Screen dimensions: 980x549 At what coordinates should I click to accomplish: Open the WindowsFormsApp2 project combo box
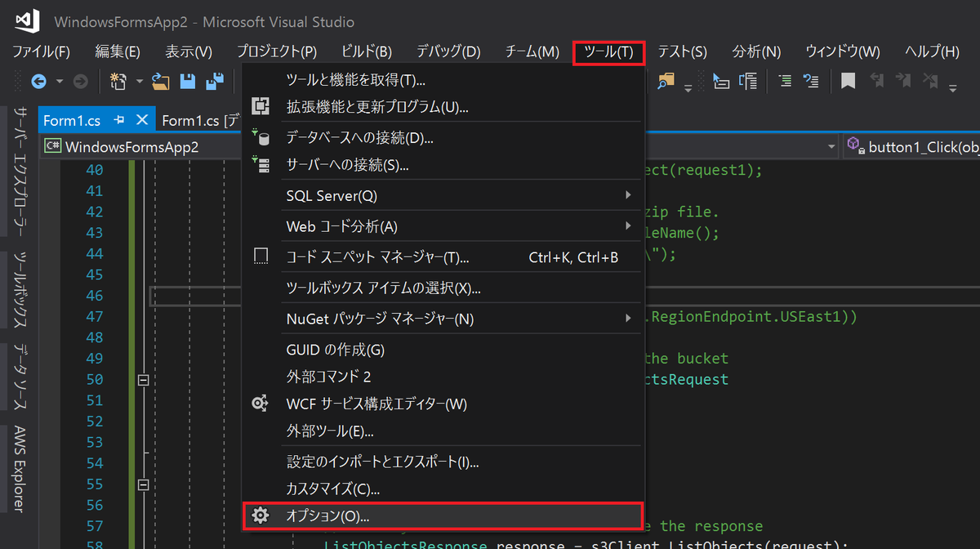click(141, 146)
